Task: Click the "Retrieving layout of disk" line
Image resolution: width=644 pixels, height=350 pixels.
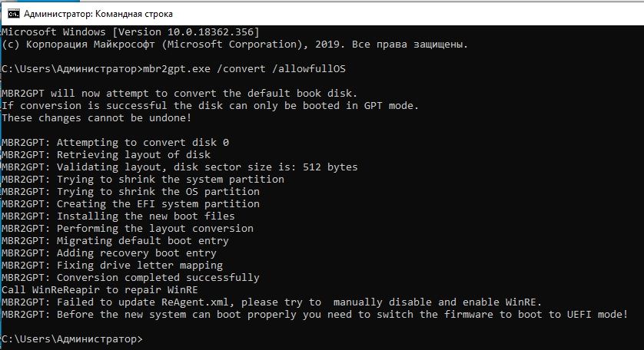Action: [x=106, y=154]
